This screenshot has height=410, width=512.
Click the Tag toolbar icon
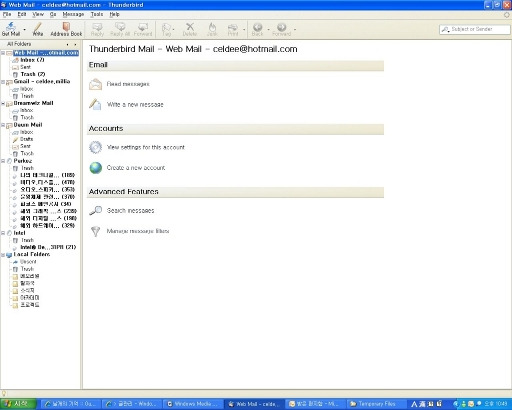[x=166, y=29]
